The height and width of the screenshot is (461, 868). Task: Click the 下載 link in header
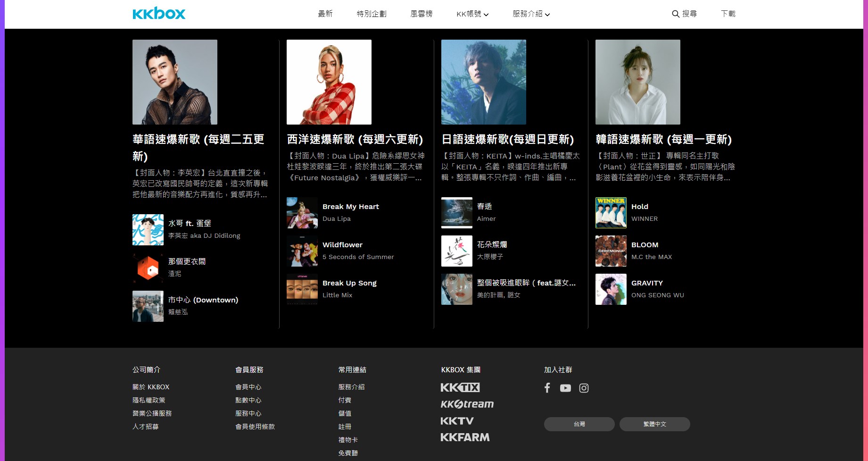[x=728, y=14]
